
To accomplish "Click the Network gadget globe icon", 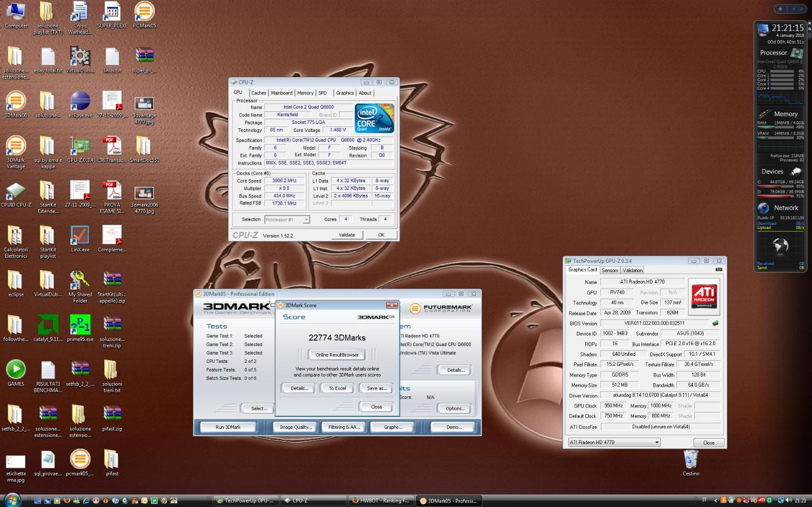I will pyautogui.click(x=763, y=208).
